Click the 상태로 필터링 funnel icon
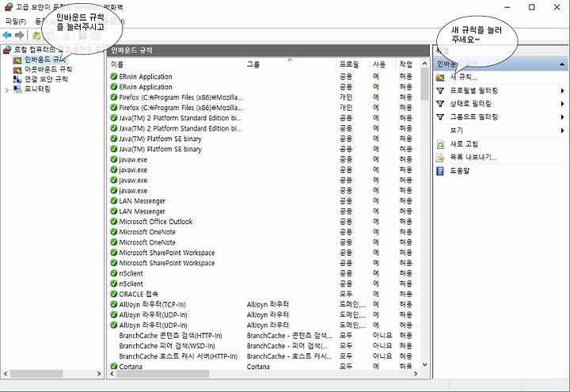 (x=440, y=104)
